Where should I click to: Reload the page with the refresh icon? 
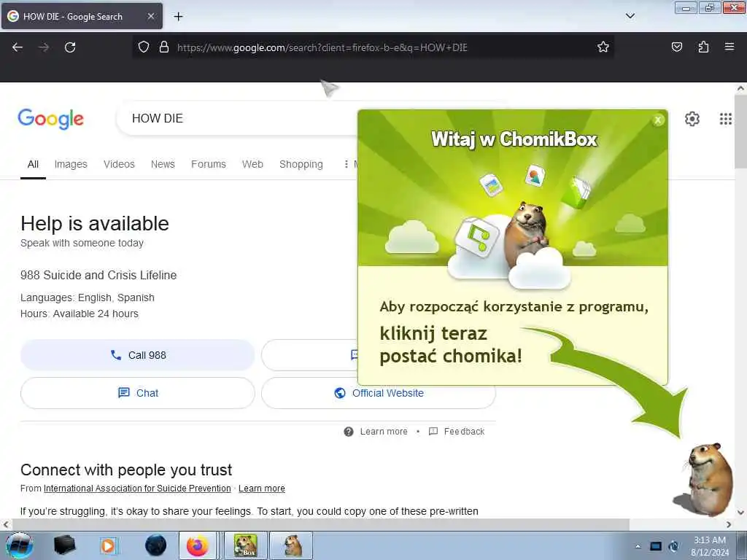(x=70, y=47)
